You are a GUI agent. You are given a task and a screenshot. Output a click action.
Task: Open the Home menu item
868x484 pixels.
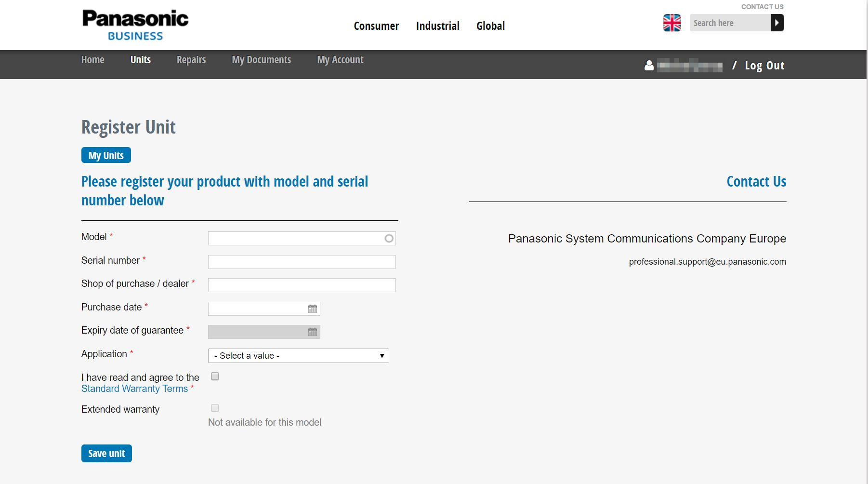coord(92,60)
